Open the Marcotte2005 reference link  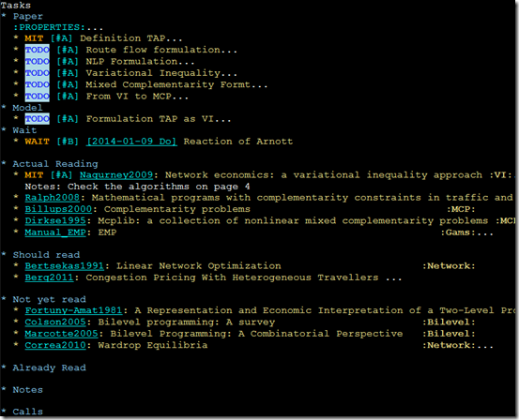click(62, 334)
